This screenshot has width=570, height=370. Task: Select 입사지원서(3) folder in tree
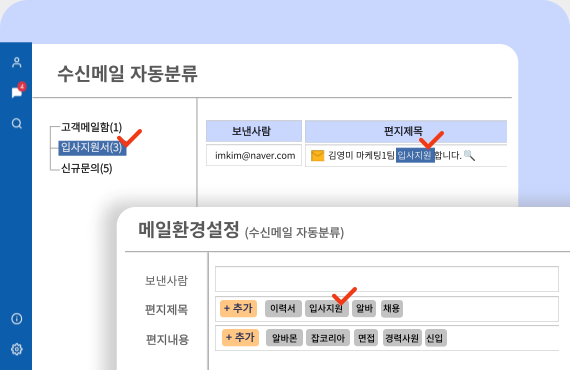pyautogui.click(x=92, y=148)
